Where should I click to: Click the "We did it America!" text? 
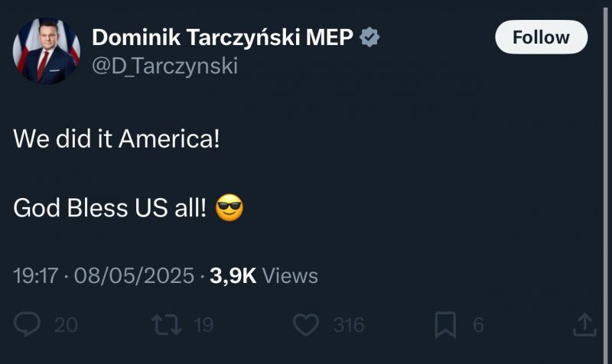click(116, 139)
